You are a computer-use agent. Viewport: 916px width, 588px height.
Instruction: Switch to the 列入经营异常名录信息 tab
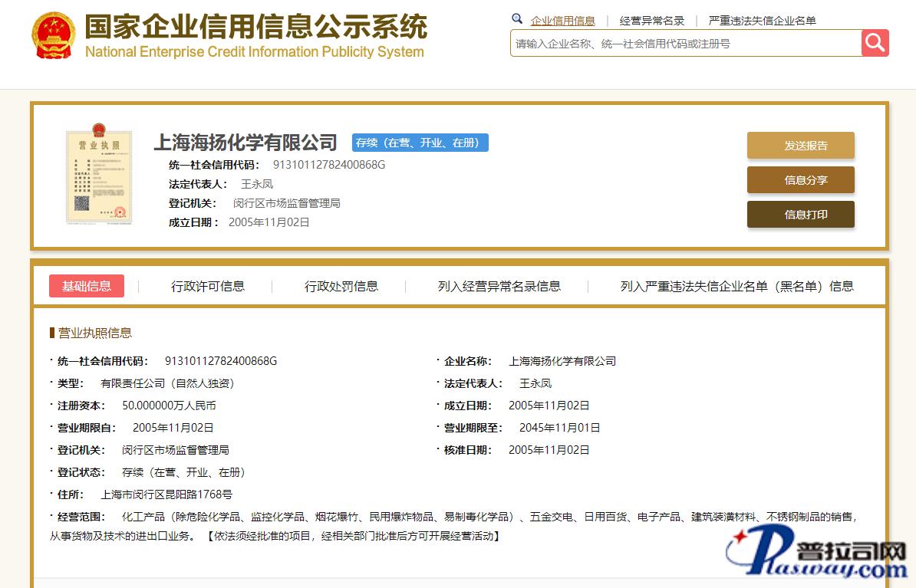pos(499,286)
